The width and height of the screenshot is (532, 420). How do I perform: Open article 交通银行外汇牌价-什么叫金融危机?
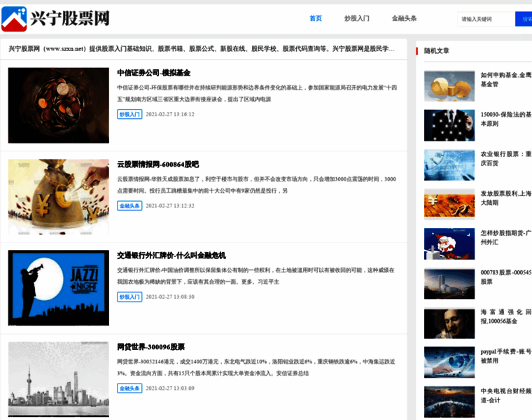pyautogui.click(x=171, y=255)
